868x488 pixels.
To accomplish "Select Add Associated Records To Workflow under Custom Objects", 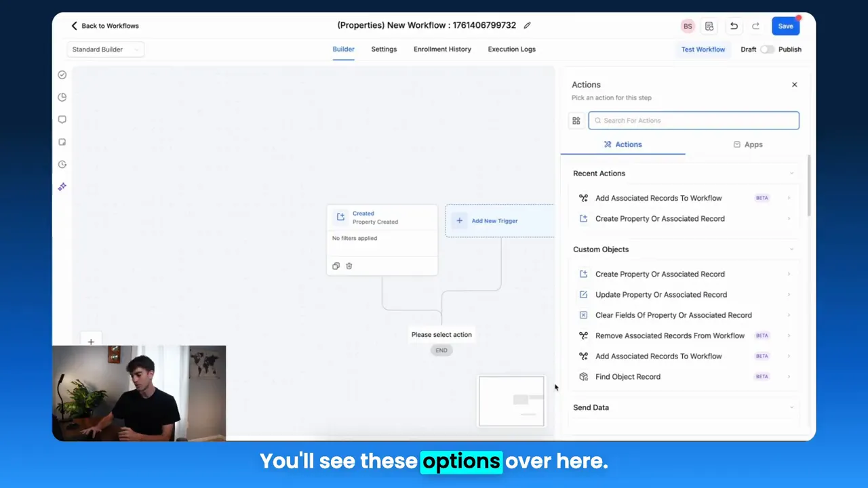I will click(685, 356).
